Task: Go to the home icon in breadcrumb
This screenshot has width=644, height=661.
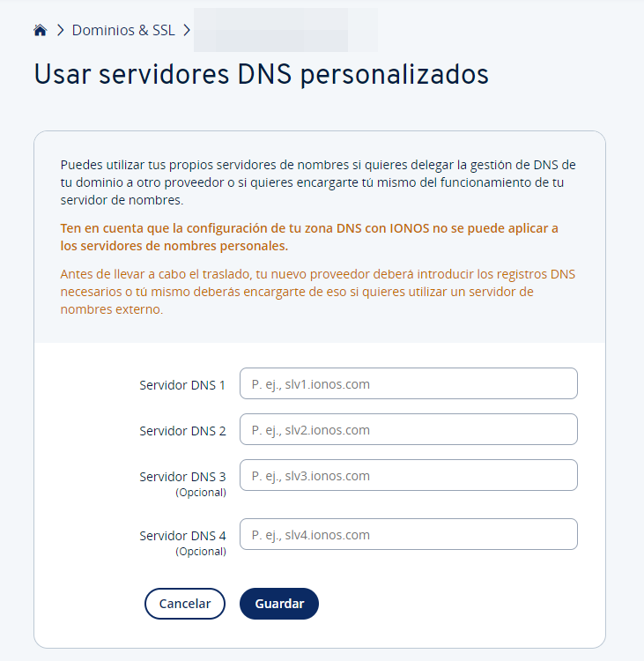Action: [x=40, y=30]
